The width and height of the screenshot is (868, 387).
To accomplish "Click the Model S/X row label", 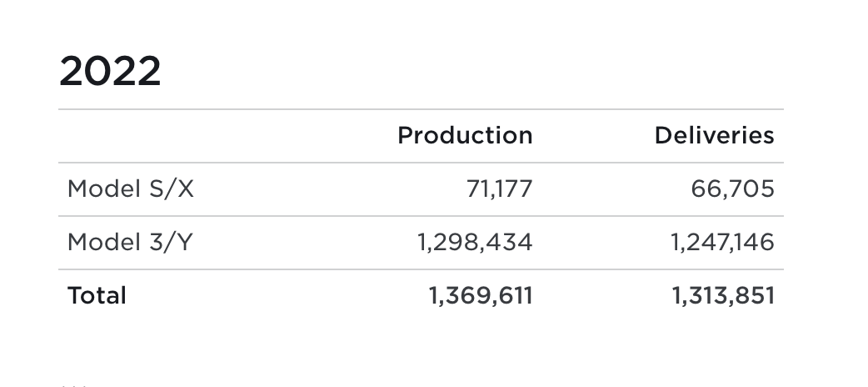I will [x=131, y=189].
